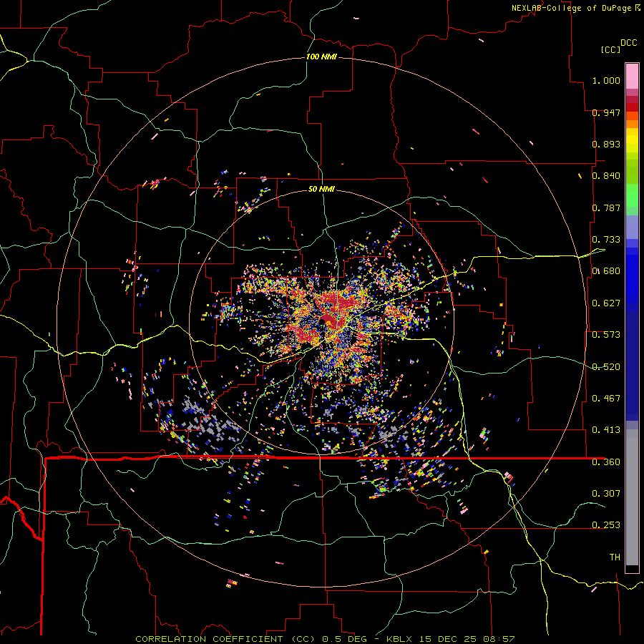Click the 0.787 legend value
The height and width of the screenshot is (644, 644).
click(x=606, y=208)
